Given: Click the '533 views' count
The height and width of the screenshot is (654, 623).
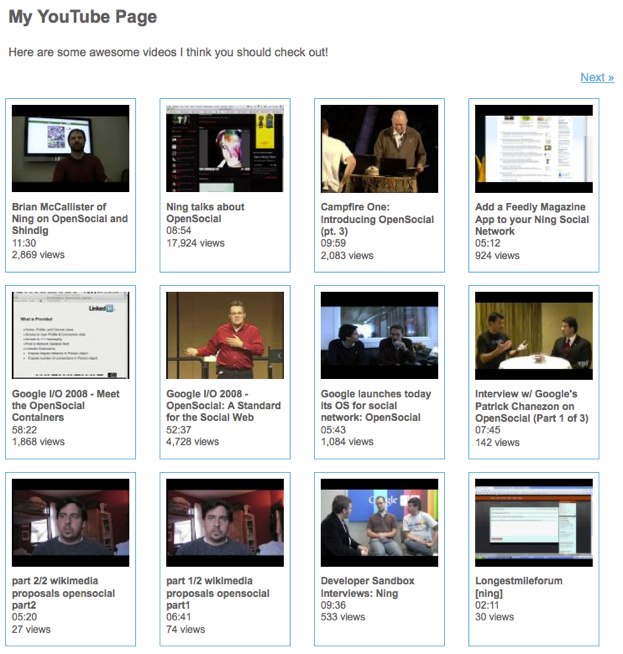Looking at the screenshot, I should click(343, 616).
